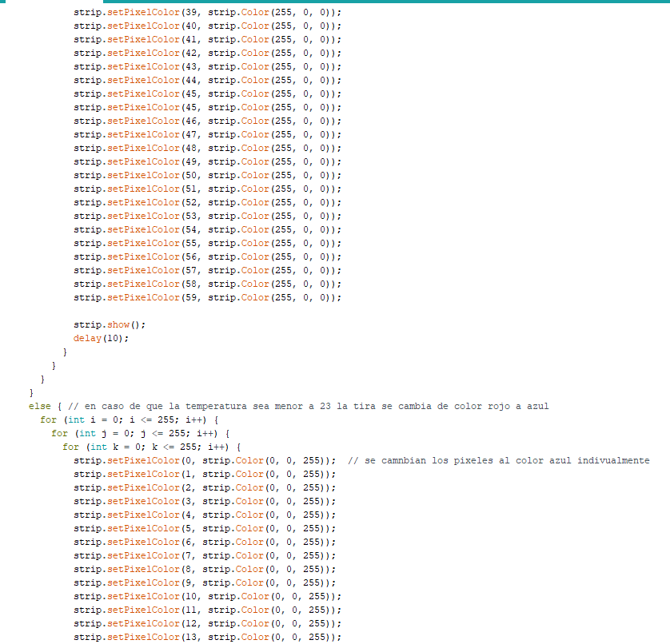
Task: Place cursor on setPixelColor(56 line
Action: [x=207, y=257]
